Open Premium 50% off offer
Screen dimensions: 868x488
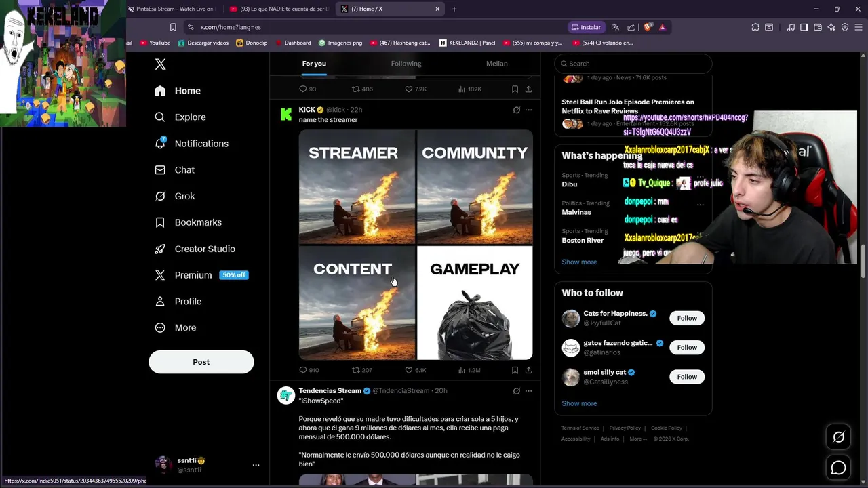[x=201, y=275]
